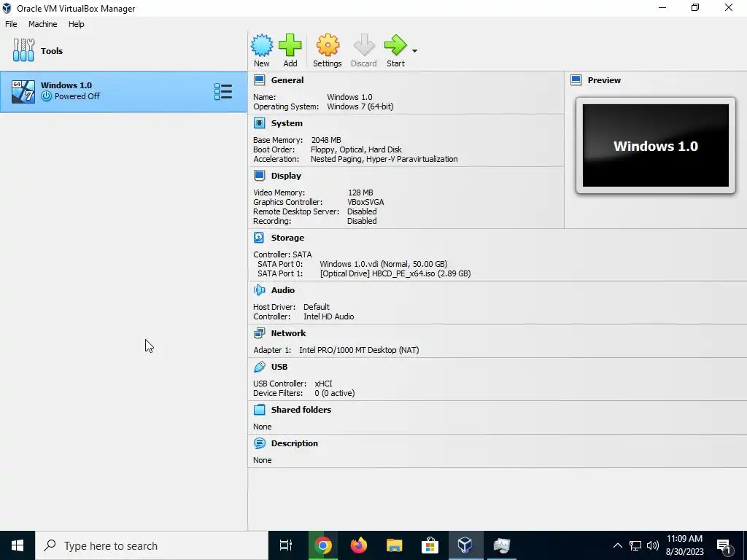Open the Network settings heading link

(x=289, y=333)
